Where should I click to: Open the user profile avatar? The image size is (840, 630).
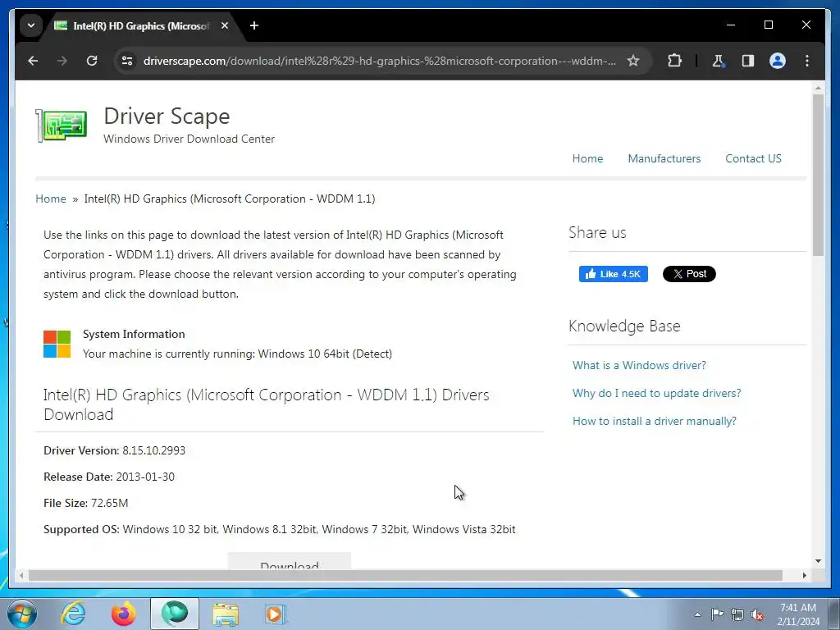tap(778, 61)
